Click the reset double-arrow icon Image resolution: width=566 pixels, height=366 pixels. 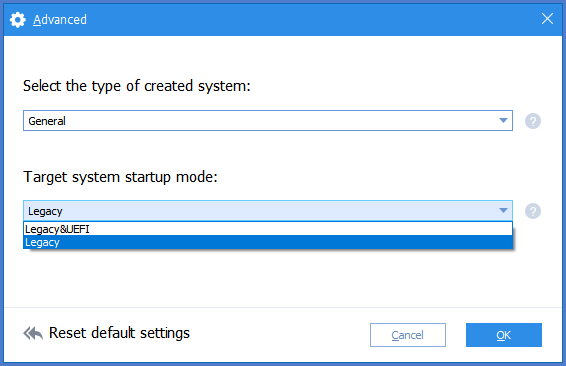click(x=33, y=333)
